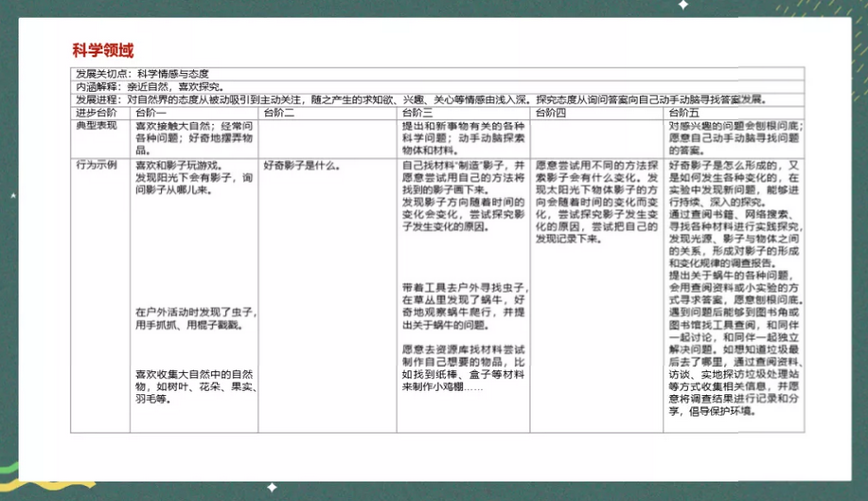868x501 pixels.
Task: Select the 发展进程 description row
Action: click(416, 98)
